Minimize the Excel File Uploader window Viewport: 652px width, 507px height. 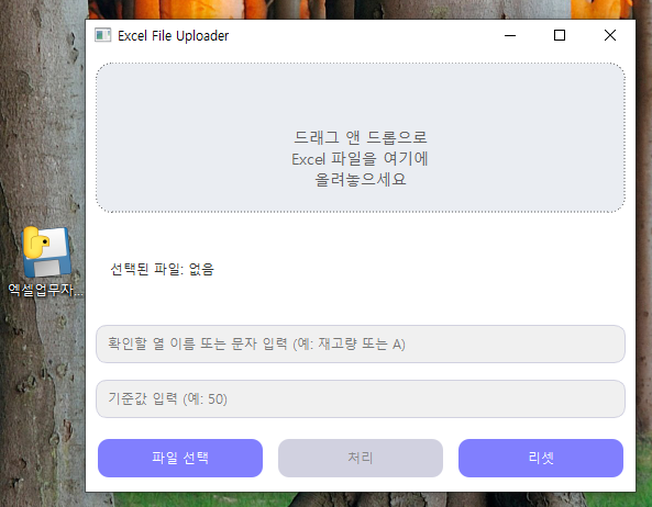click(510, 35)
